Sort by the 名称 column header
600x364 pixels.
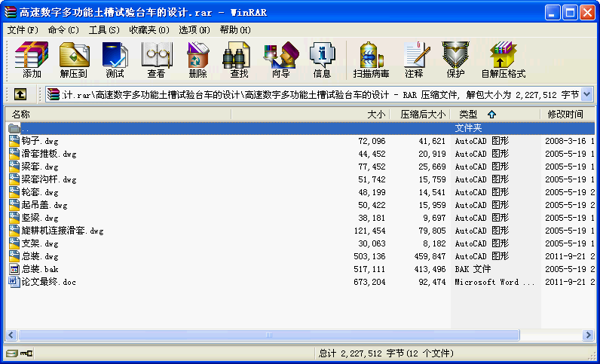(x=118, y=114)
